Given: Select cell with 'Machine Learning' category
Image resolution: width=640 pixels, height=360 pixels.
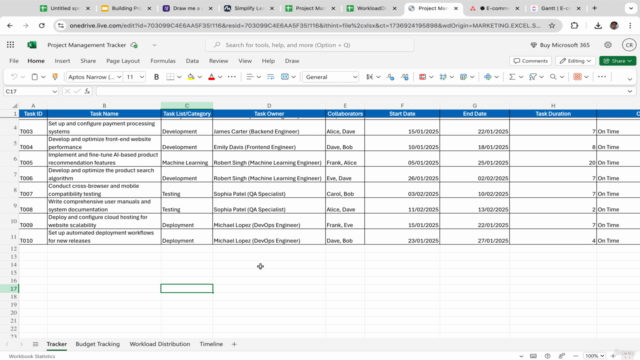Looking at the screenshot, I should pos(187,159).
